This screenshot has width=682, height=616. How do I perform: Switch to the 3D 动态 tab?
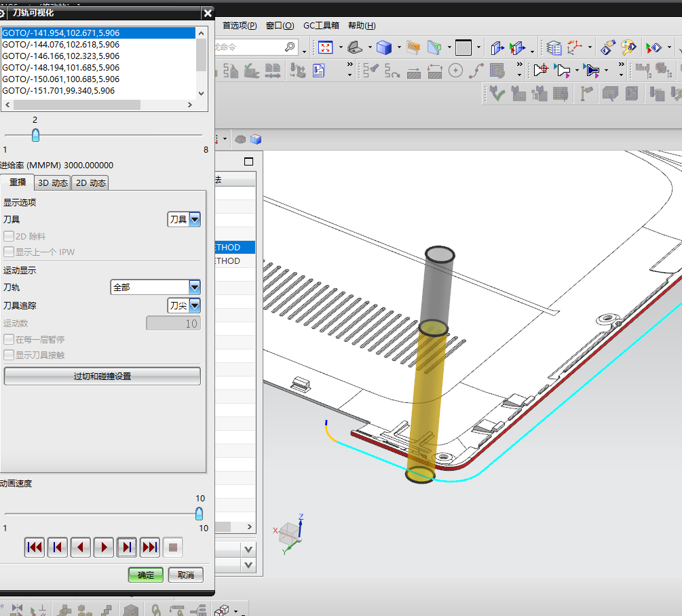pos(52,182)
